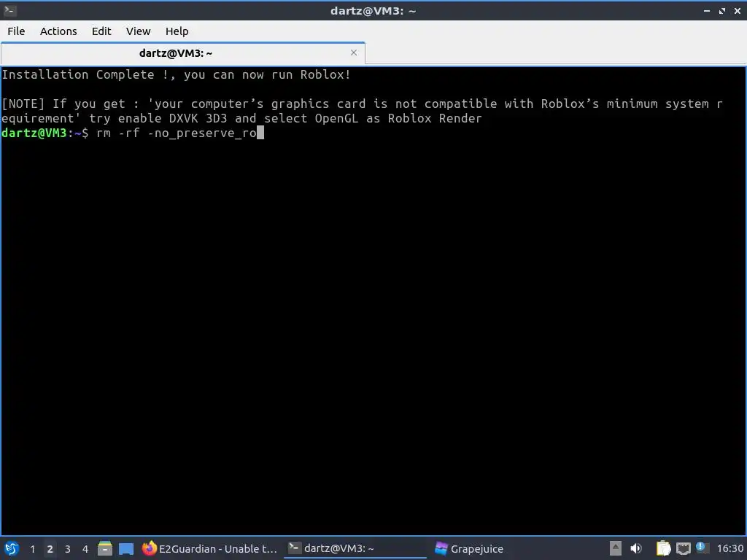Screen dimensions: 747x560
Task: Close the terminal window
Action: coord(738,10)
